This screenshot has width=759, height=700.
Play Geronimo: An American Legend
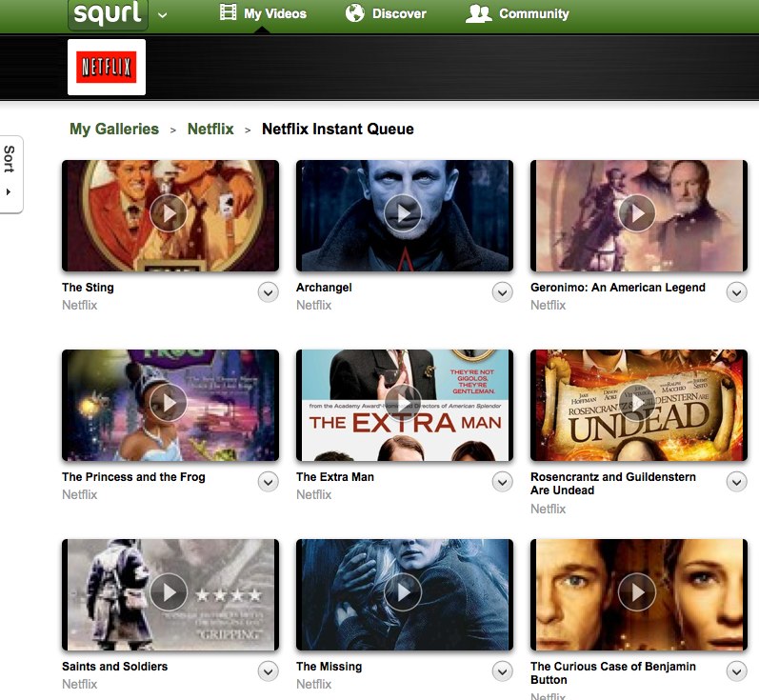[637, 213]
